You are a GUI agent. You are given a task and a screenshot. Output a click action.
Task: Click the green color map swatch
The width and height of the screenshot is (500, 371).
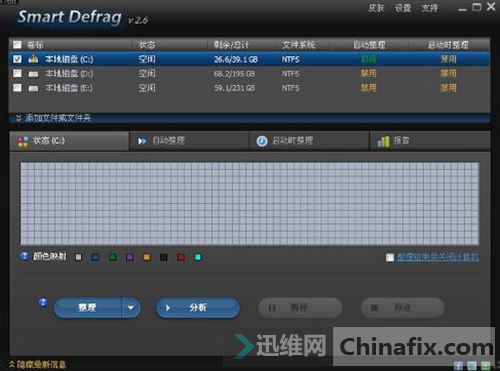click(113, 257)
